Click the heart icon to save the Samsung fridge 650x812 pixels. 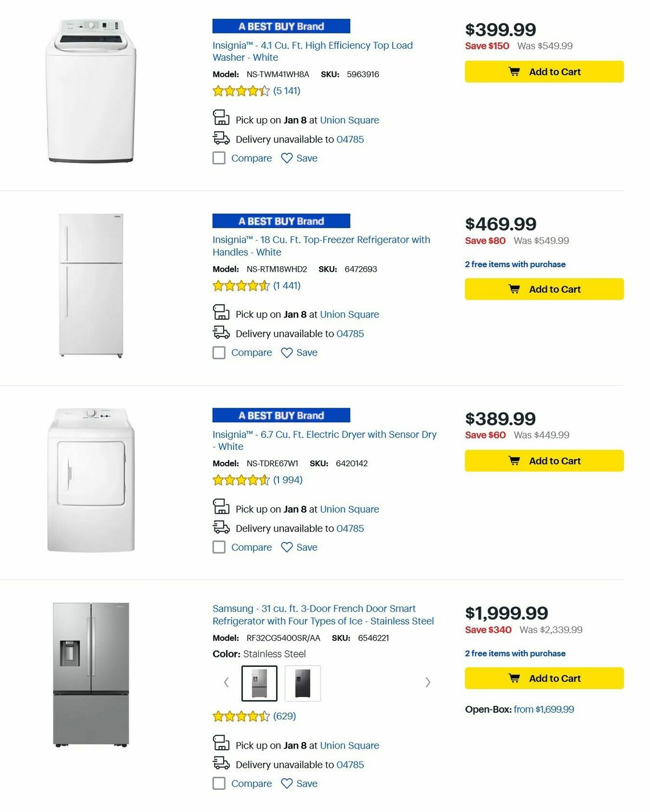coord(287,783)
